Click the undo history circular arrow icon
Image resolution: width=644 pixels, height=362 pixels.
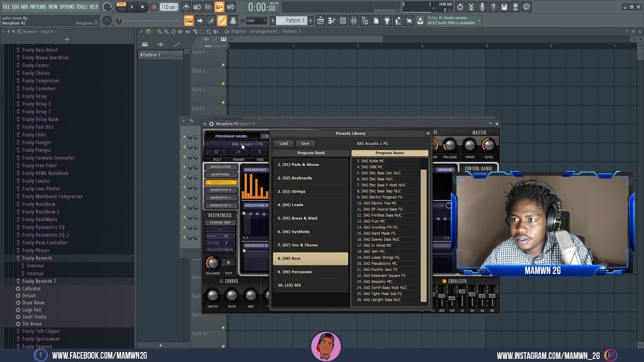[460, 7]
